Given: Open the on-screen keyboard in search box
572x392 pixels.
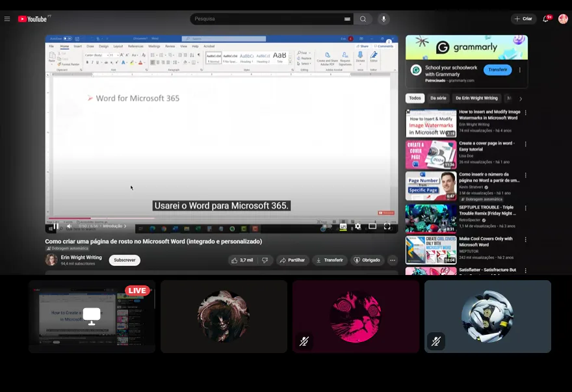Looking at the screenshot, I should point(347,19).
